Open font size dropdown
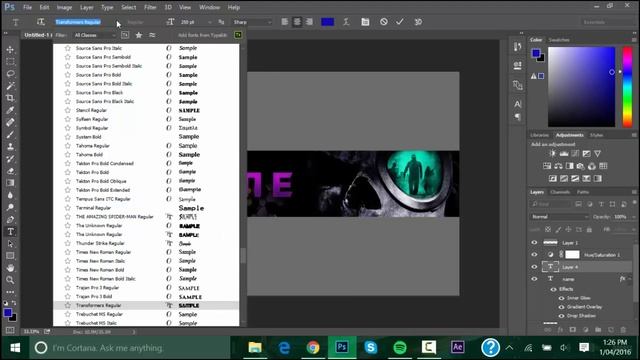Viewport: 640px width, 360px height. coord(210,22)
